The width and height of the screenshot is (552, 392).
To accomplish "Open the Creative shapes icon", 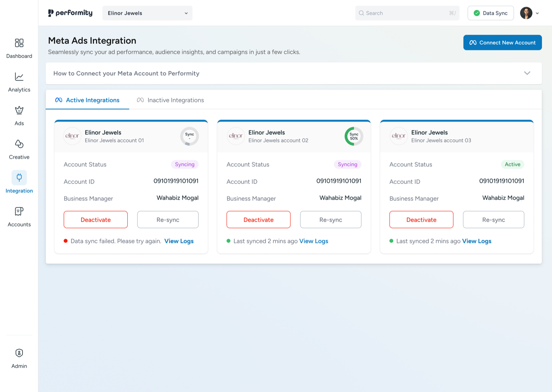I will coord(19,144).
